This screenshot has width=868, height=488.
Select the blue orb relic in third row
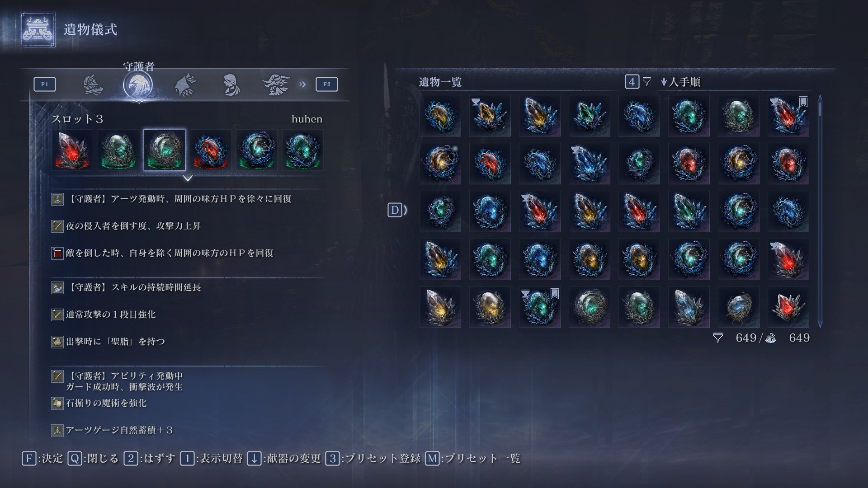pos(490,211)
